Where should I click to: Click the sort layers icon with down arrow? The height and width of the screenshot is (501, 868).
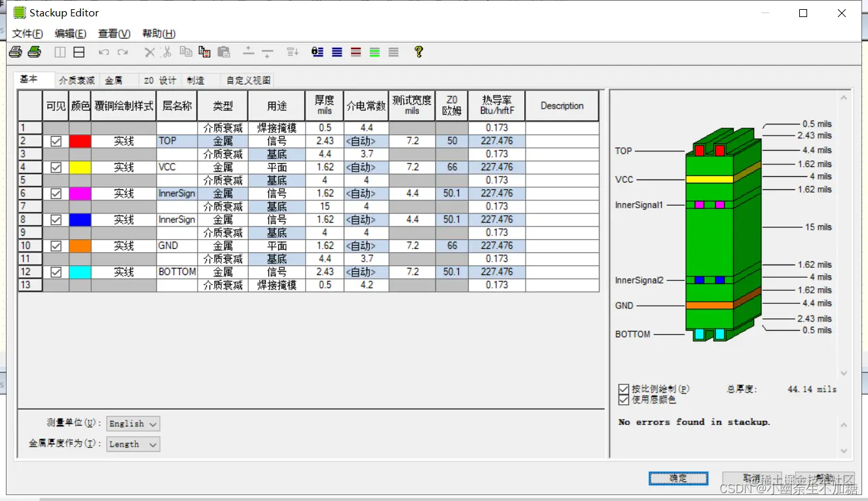click(293, 52)
